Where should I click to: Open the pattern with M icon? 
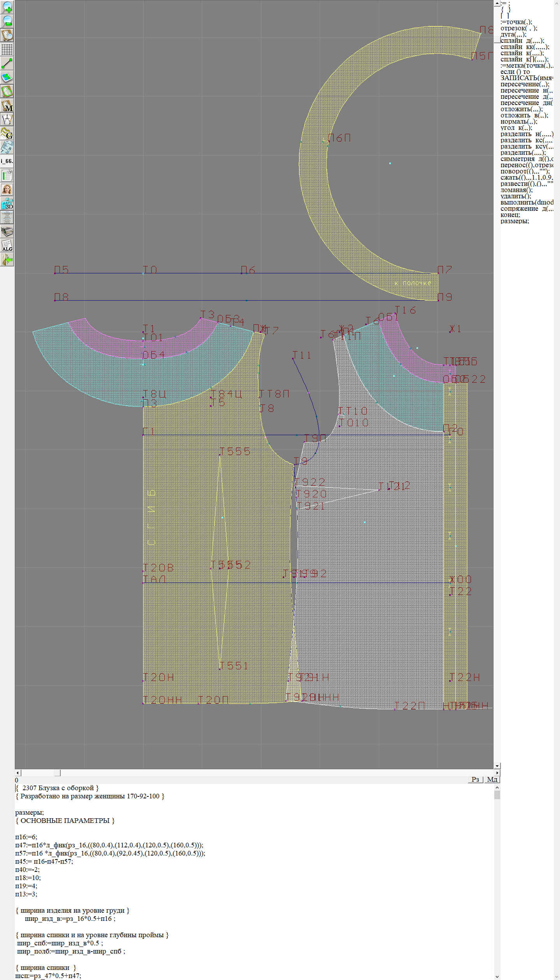click(7, 106)
